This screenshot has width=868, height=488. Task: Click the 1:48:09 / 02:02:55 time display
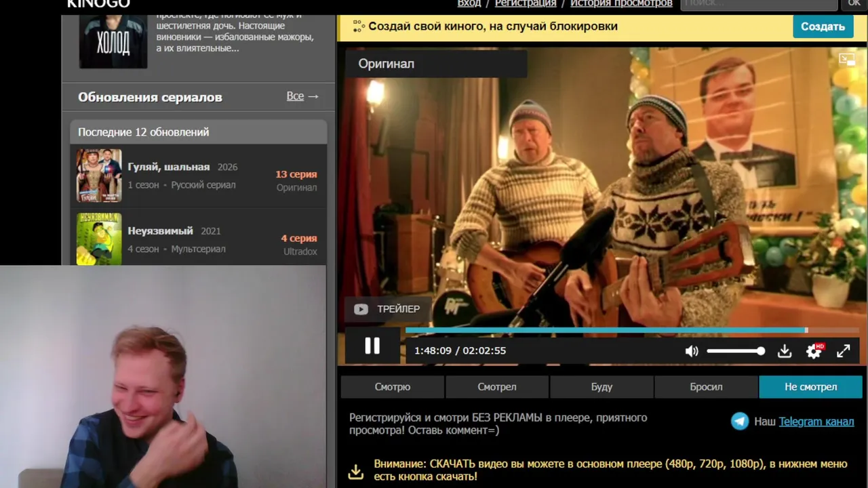click(460, 350)
